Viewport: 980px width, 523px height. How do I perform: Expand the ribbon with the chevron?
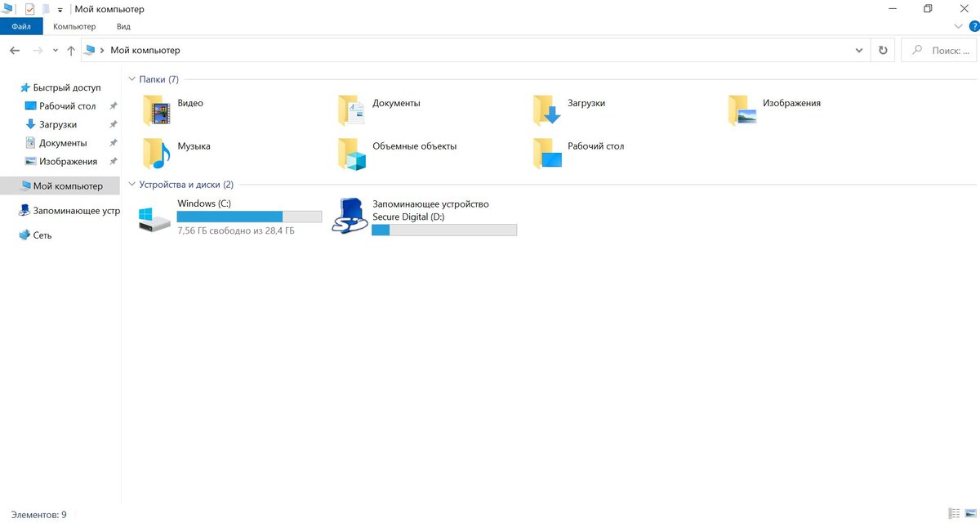[x=959, y=26]
